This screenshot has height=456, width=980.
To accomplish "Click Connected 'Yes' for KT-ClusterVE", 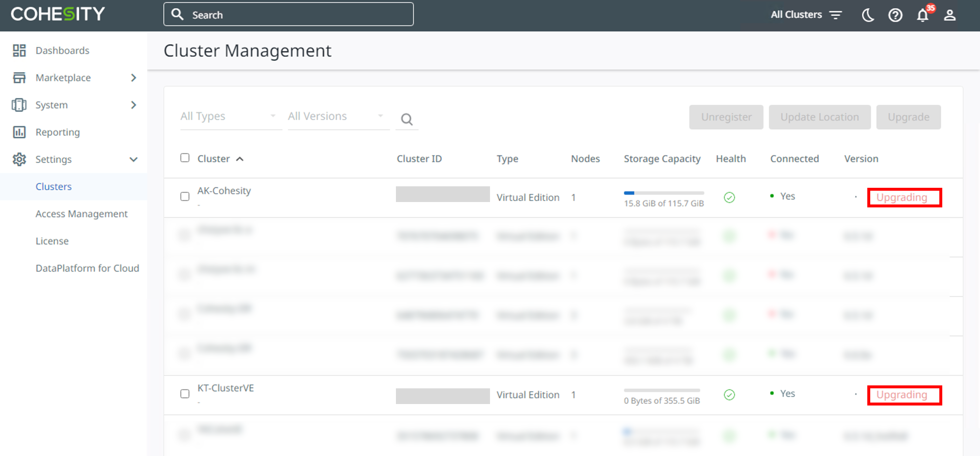I will point(787,393).
